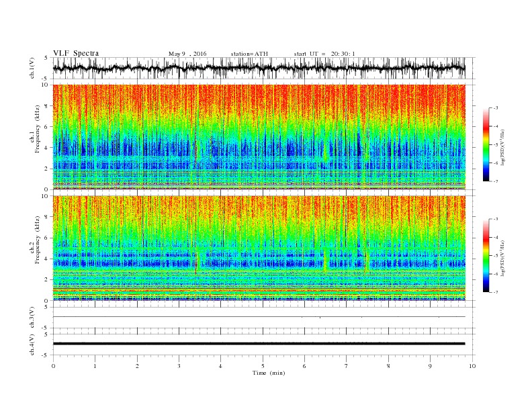Viewport: 532px width, 411px height.
Task: Click the "10" tick on time axis
Action: tap(472, 366)
